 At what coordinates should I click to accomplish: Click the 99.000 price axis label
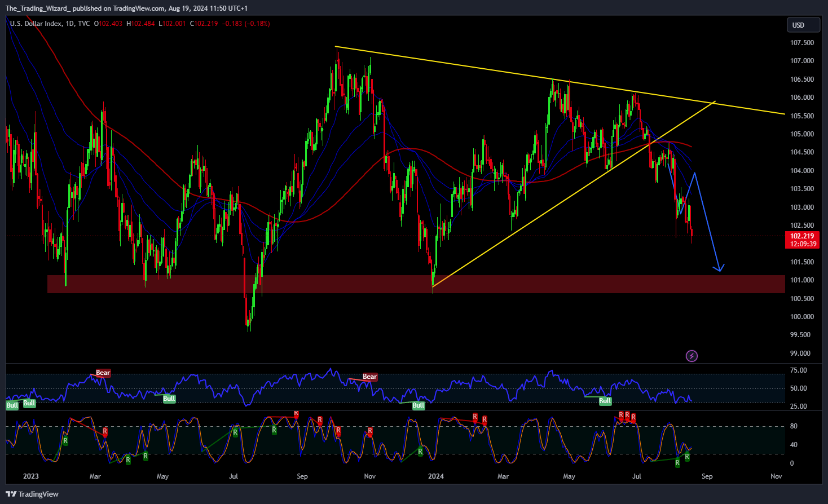coord(800,353)
